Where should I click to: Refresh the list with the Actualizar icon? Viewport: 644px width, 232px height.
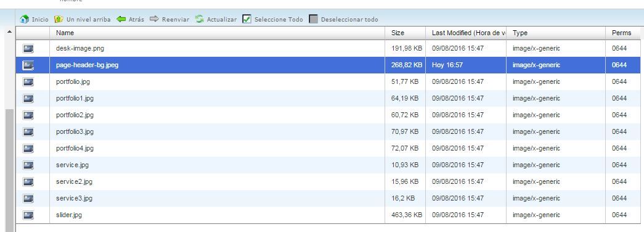click(200, 19)
